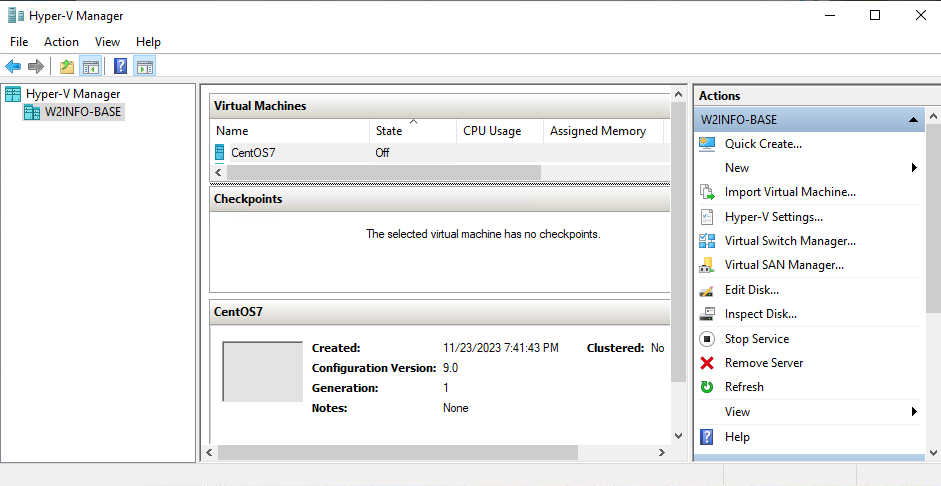Screen dimensions: 941x486
Task: Click the Hyper-V Settings document icon
Action: [707, 217]
